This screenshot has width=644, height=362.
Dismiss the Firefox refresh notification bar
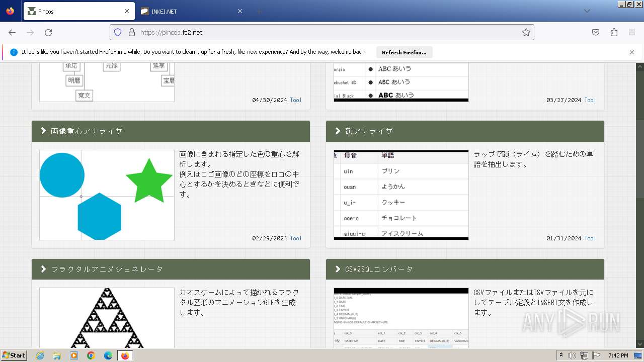point(632,52)
